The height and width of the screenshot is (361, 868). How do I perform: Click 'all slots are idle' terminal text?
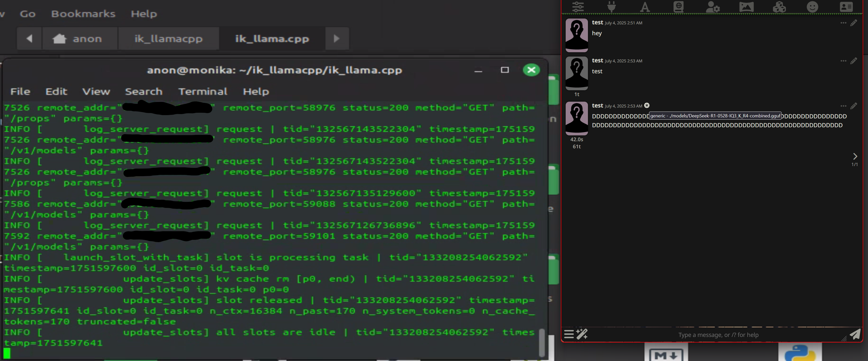tap(276, 332)
